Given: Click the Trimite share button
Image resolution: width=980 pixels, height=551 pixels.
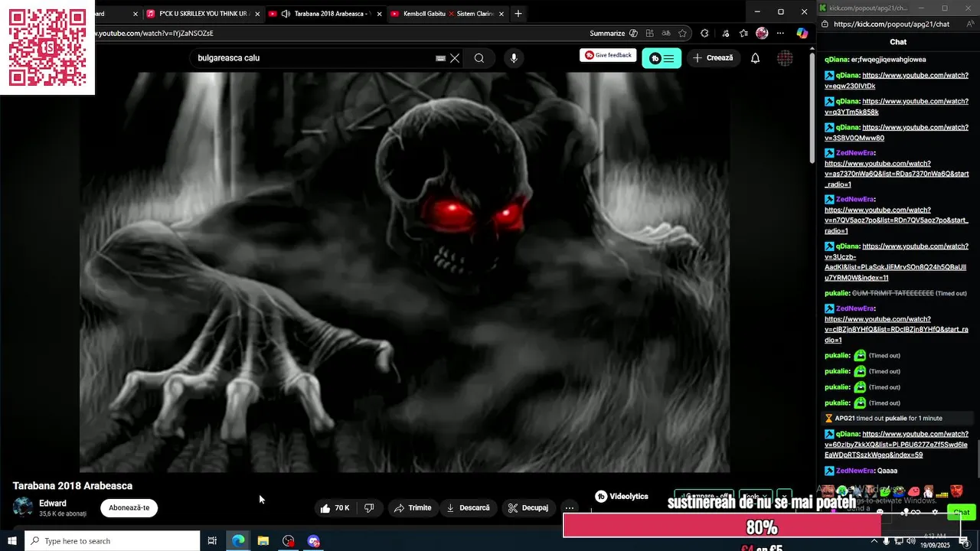Looking at the screenshot, I should 413,508.
